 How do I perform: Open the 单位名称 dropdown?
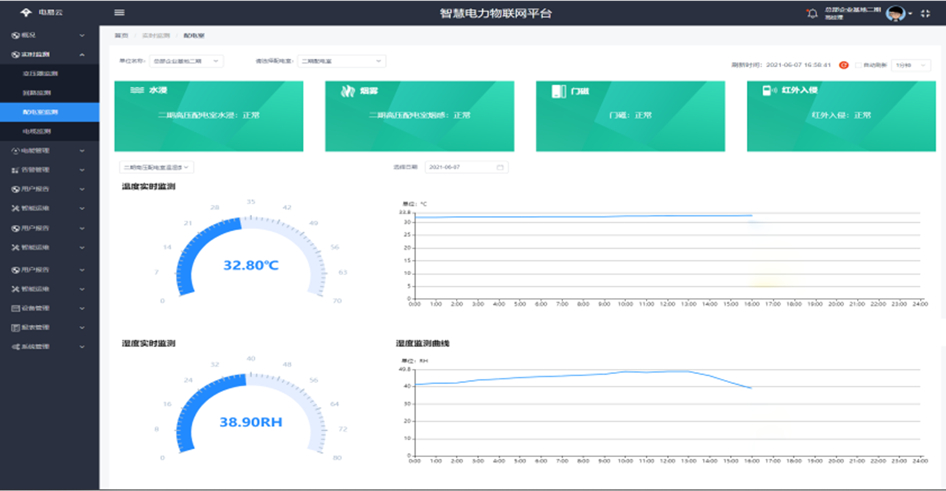point(186,61)
